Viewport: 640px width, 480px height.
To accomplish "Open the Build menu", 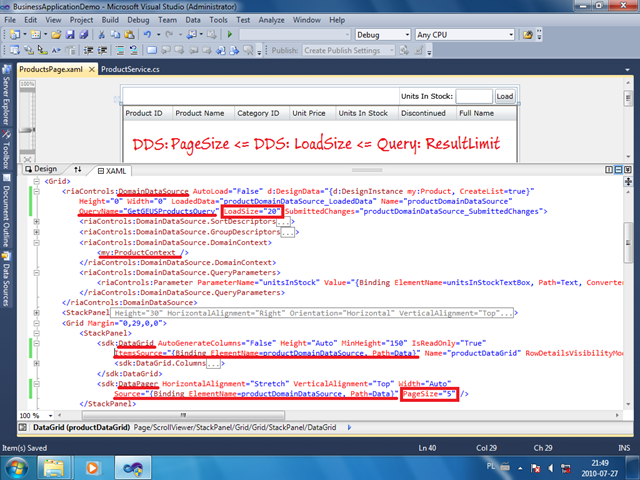I will pos(110,20).
